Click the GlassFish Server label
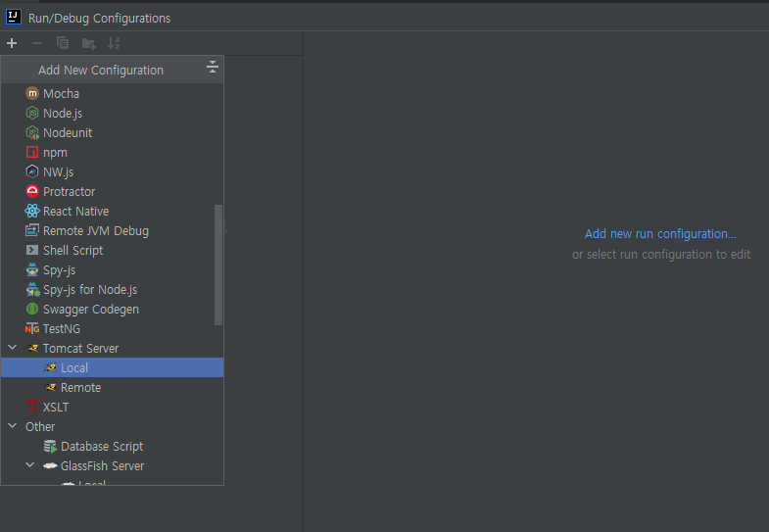Image resolution: width=769 pixels, height=532 pixels. click(103, 466)
